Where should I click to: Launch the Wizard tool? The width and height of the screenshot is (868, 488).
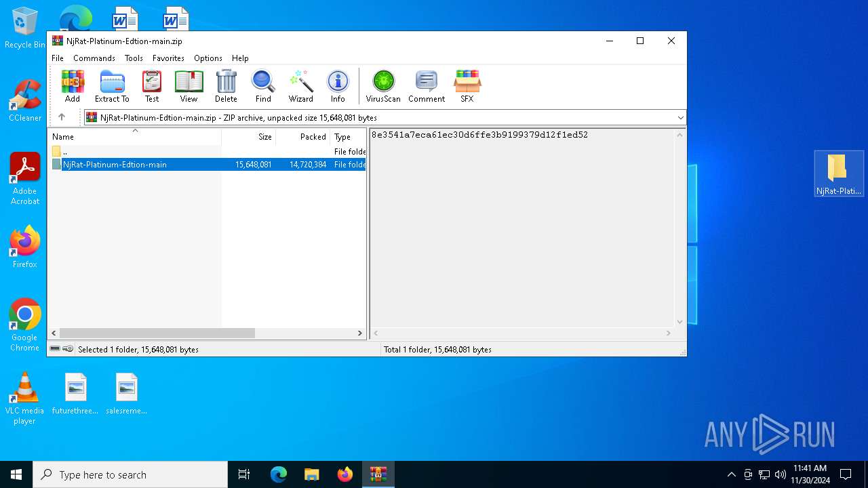pos(300,86)
